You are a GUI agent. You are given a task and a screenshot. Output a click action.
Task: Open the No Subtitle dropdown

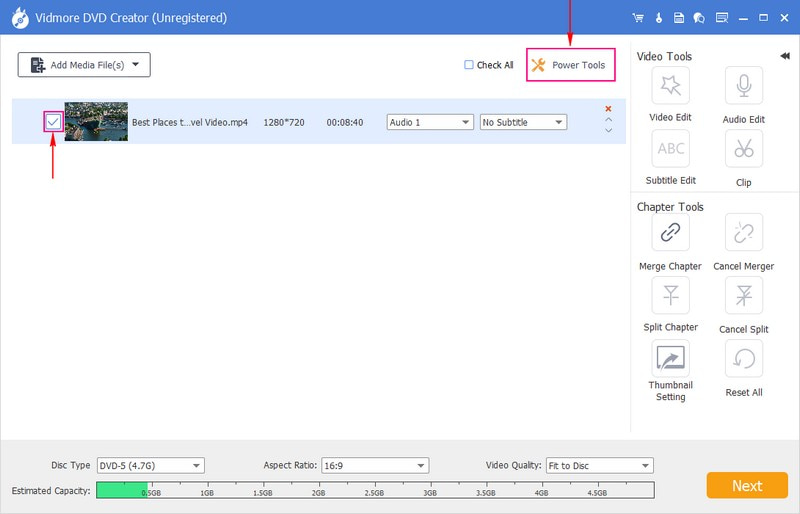click(x=523, y=122)
